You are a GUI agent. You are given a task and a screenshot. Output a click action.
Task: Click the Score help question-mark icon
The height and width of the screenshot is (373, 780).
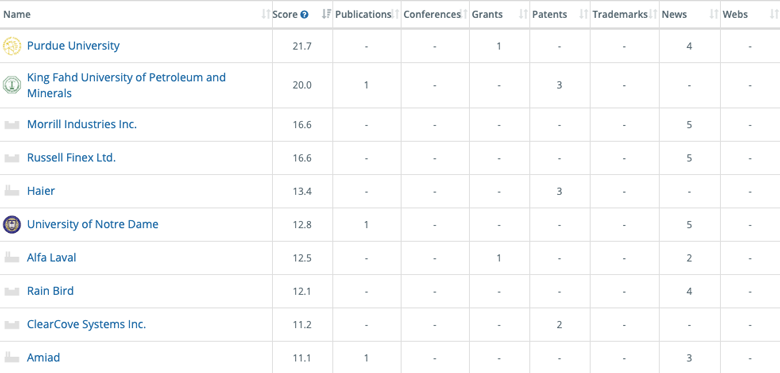[x=304, y=15]
